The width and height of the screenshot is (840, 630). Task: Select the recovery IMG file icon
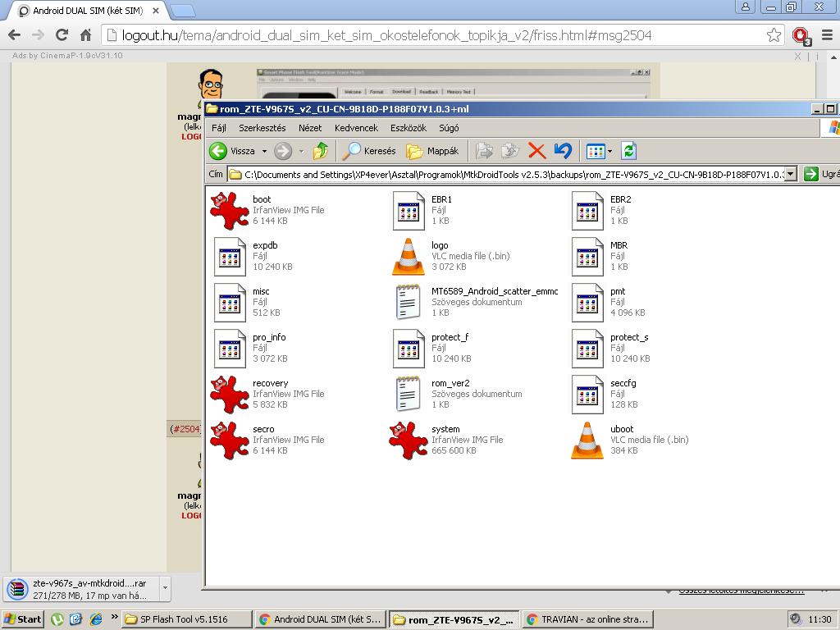click(x=230, y=395)
